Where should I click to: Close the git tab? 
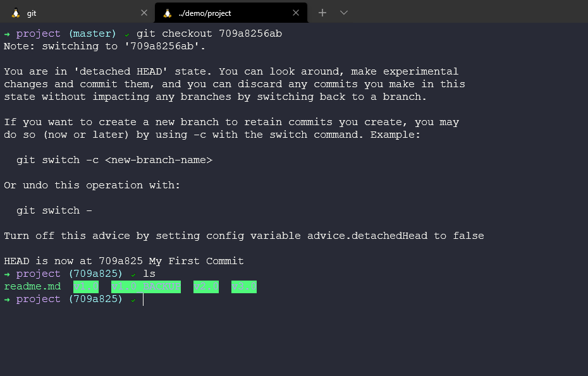tap(144, 13)
